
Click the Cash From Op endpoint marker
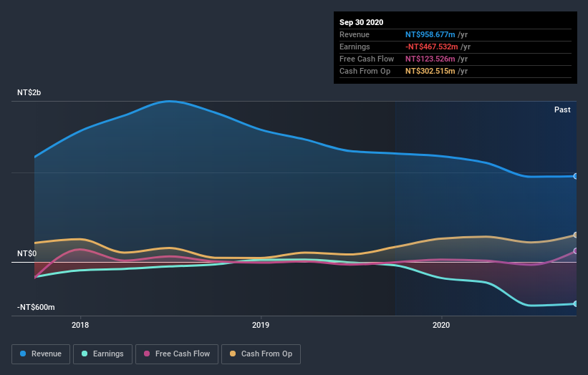point(576,235)
